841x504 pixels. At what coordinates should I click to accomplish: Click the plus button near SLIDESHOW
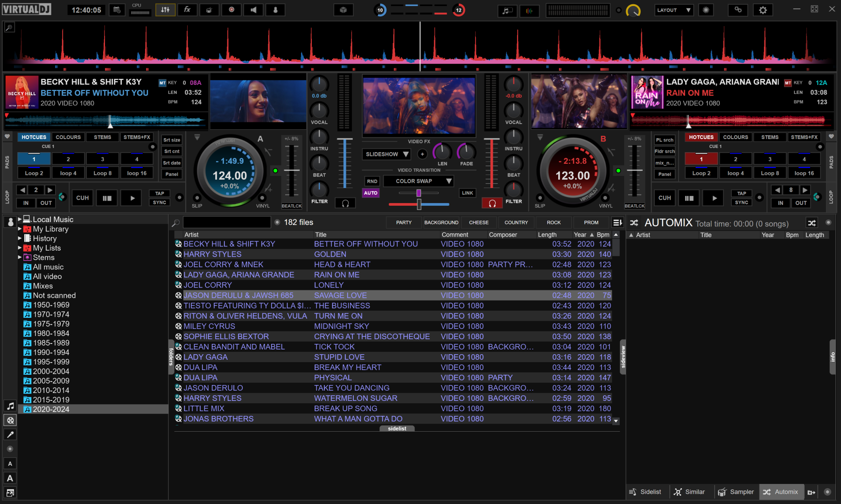pos(422,154)
